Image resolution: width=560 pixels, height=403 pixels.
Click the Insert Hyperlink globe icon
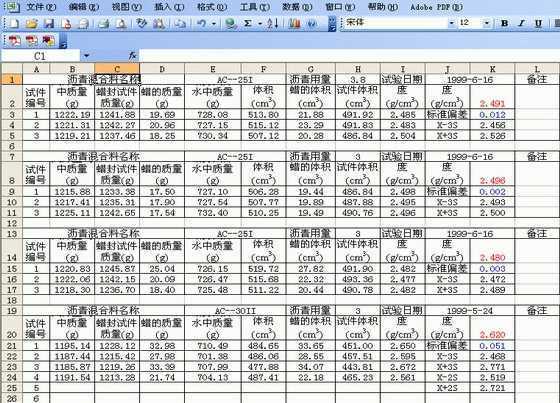(231, 24)
